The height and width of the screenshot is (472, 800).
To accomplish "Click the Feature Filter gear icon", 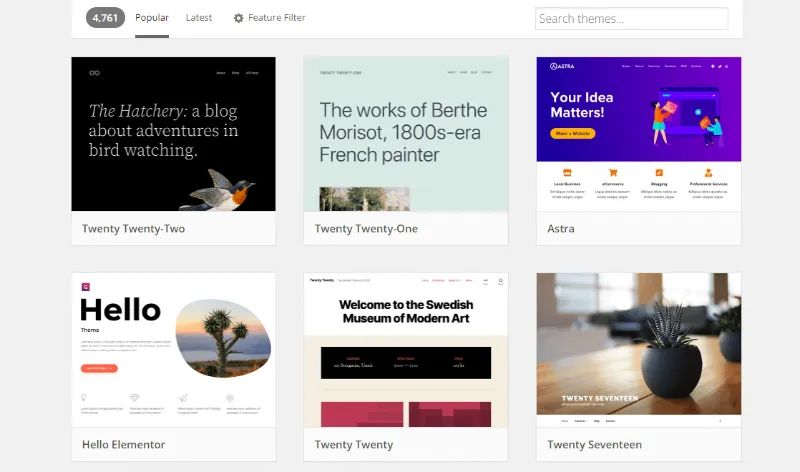I will click(238, 18).
